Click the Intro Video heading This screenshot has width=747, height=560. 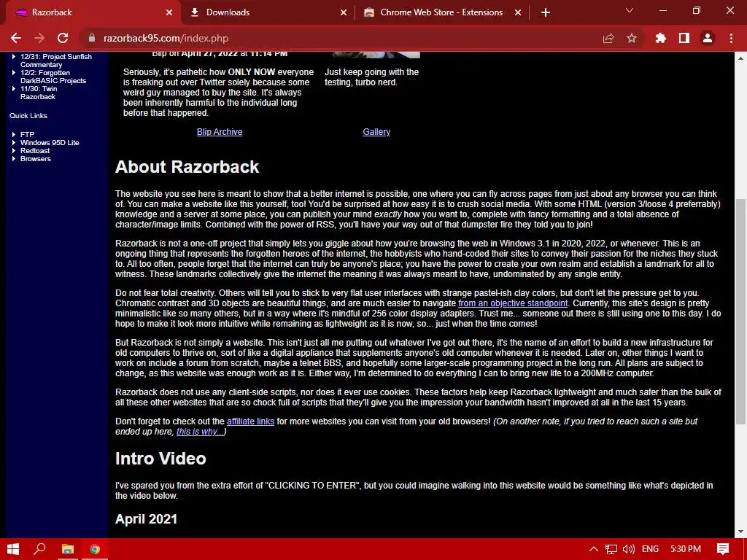pyautogui.click(x=160, y=459)
